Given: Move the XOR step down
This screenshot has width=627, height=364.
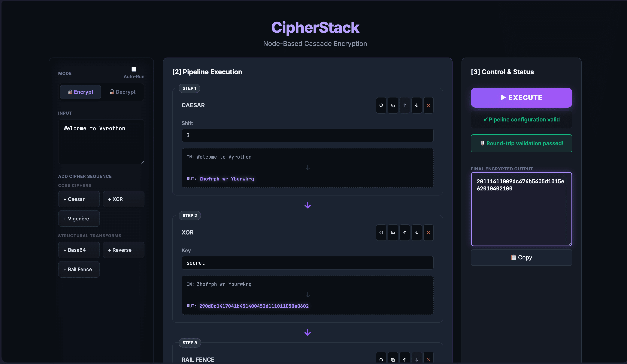Looking at the screenshot, I should coord(416,233).
